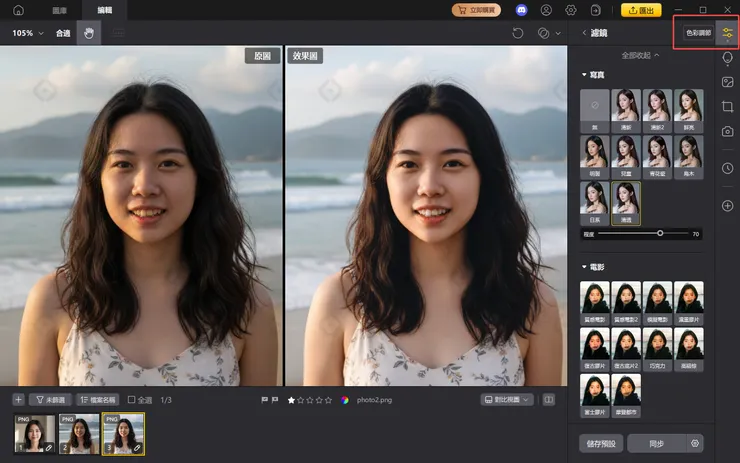Open the history clock panel
740x463 pixels.
727,168
